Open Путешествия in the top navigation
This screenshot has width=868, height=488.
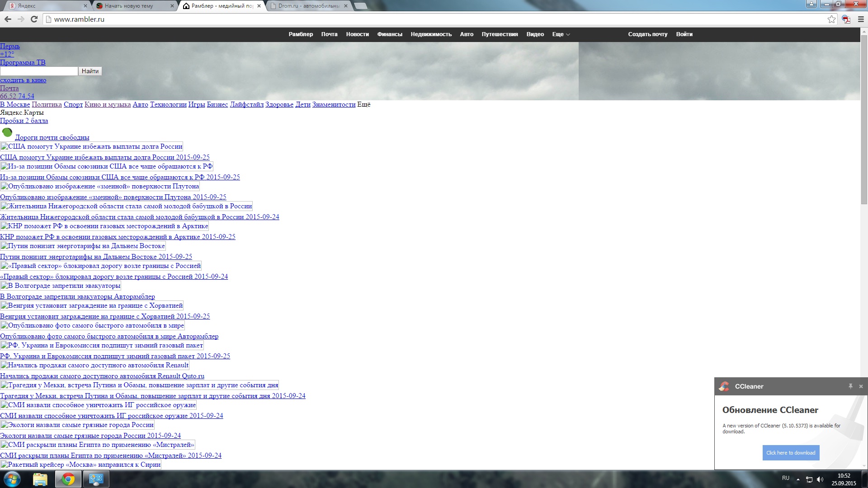(500, 34)
